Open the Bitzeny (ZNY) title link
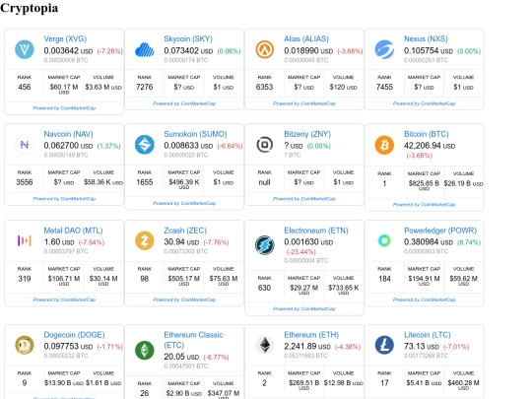This screenshot has width=532, height=399. (307, 134)
